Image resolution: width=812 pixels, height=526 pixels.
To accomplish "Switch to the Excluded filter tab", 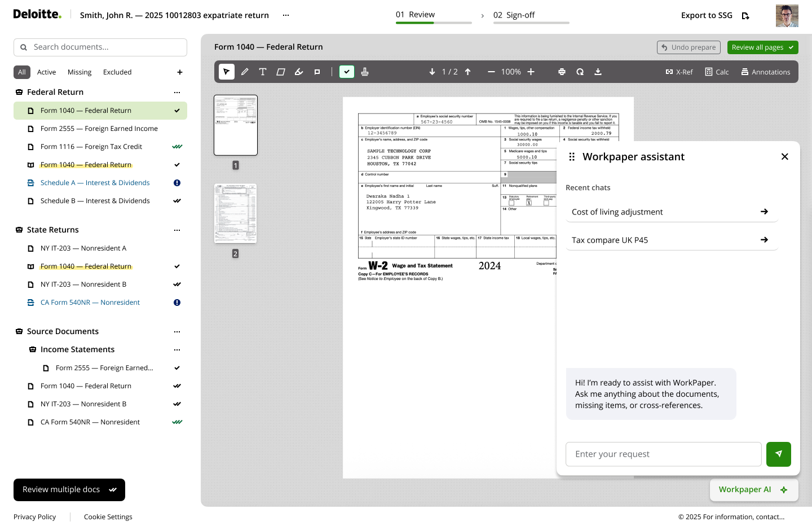I will pyautogui.click(x=117, y=72).
